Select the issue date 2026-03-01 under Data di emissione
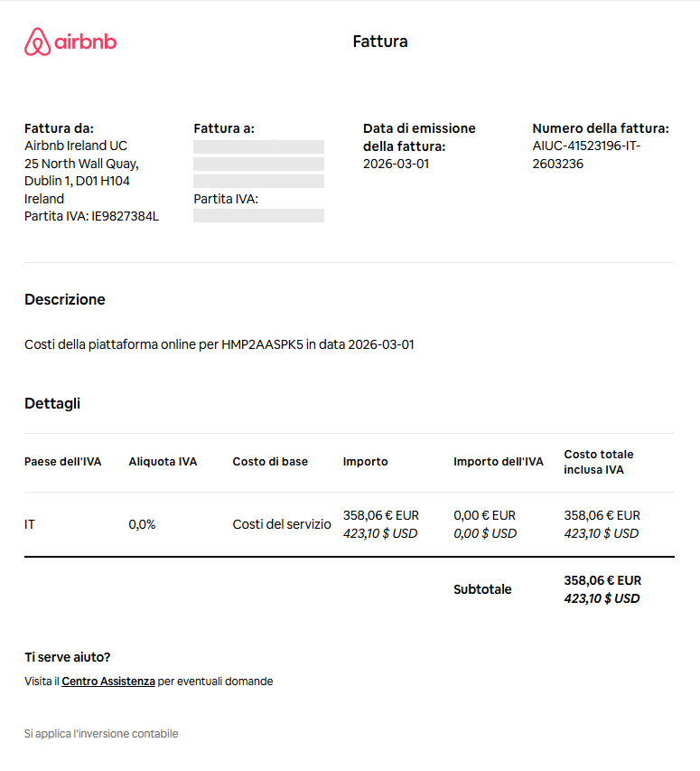This screenshot has height=771, width=700. tap(396, 164)
